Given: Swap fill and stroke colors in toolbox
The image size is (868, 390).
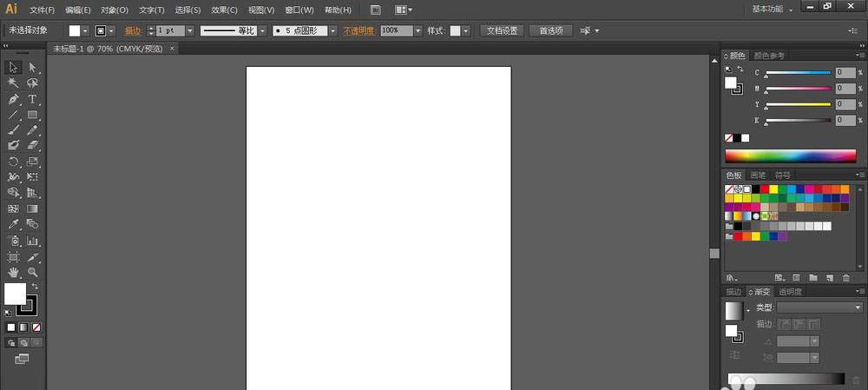Looking at the screenshot, I should click(x=35, y=287).
